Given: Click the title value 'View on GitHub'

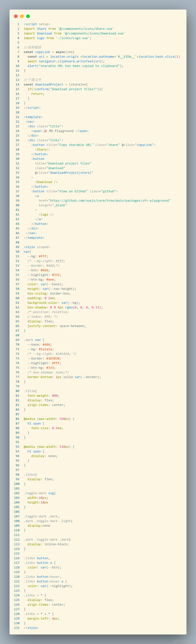Looking at the screenshot, I should (73, 191).
